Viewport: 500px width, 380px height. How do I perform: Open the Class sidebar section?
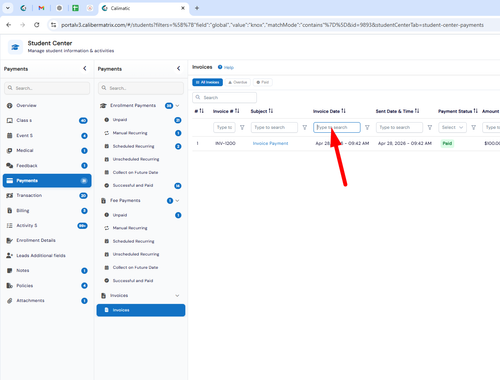point(47,120)
